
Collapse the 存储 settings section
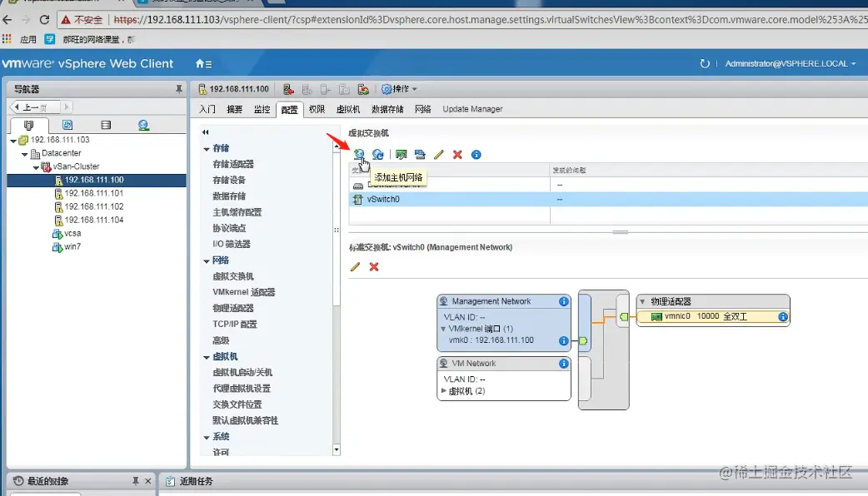click(207, 149)
